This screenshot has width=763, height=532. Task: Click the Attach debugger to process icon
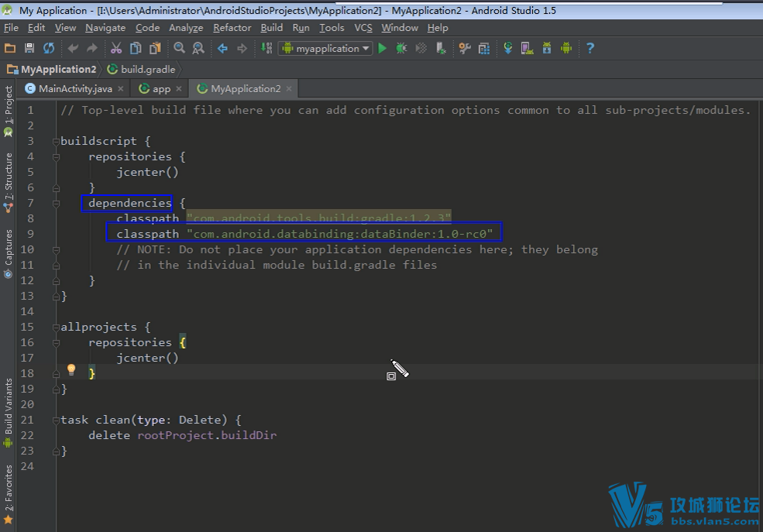click(x=441, y=48)
